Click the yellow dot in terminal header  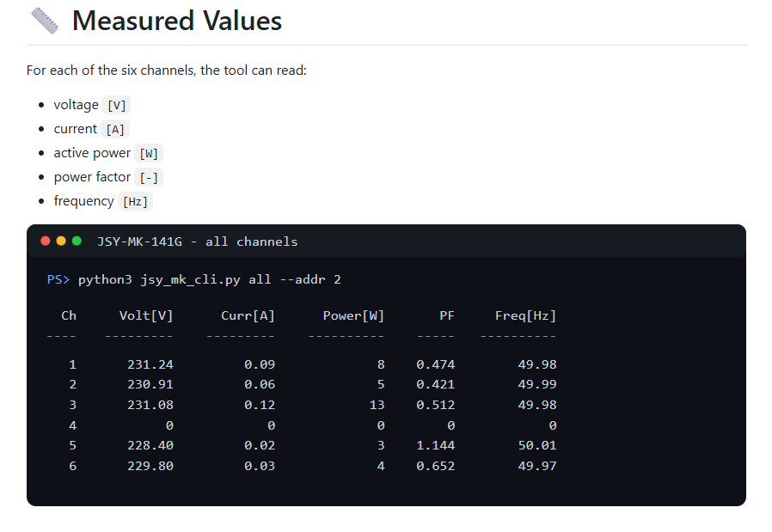pos(61,241)
